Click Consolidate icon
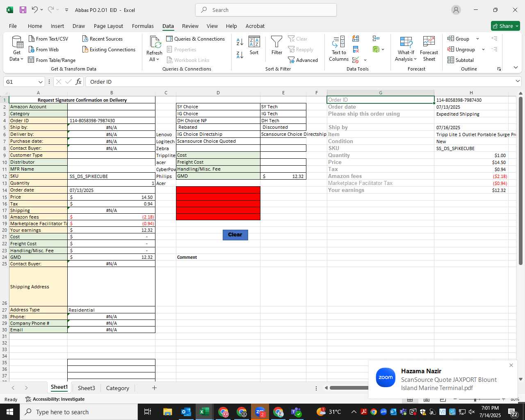 point(376,39)
